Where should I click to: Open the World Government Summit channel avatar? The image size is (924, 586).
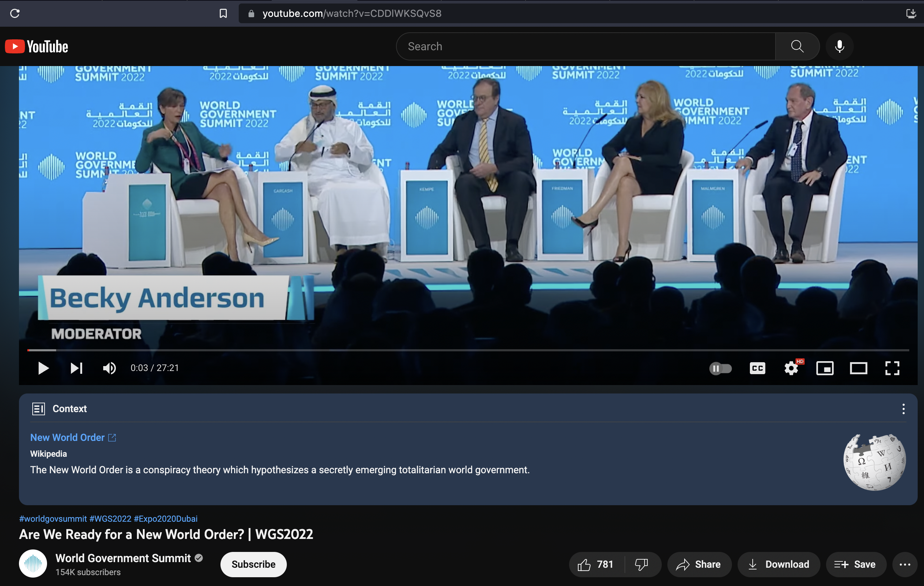pos(33,564)
